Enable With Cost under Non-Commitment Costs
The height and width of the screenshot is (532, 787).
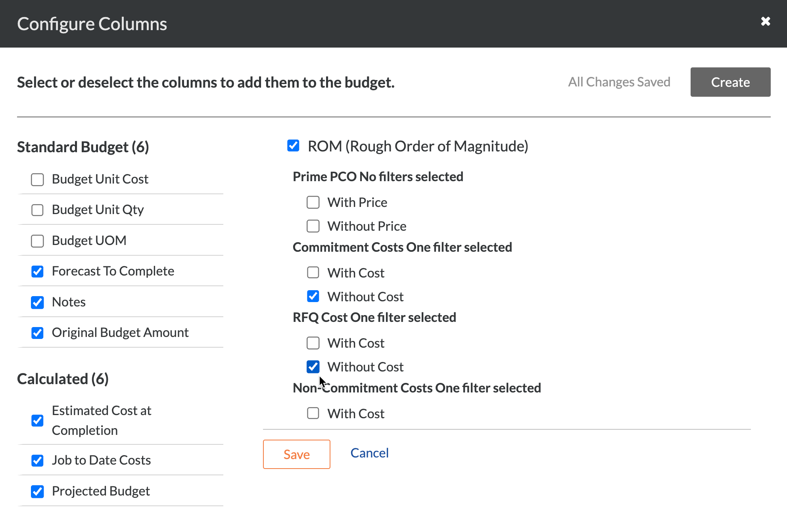tap(313, 413)
